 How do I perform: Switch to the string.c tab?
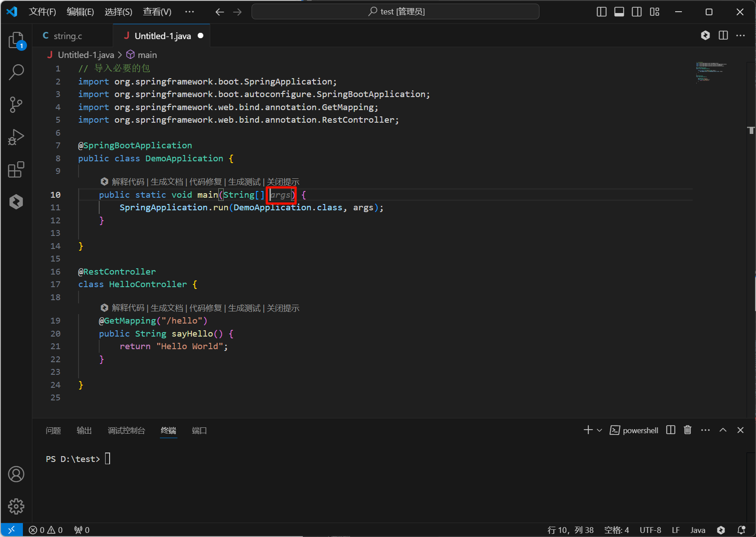(x=67, y=36)
